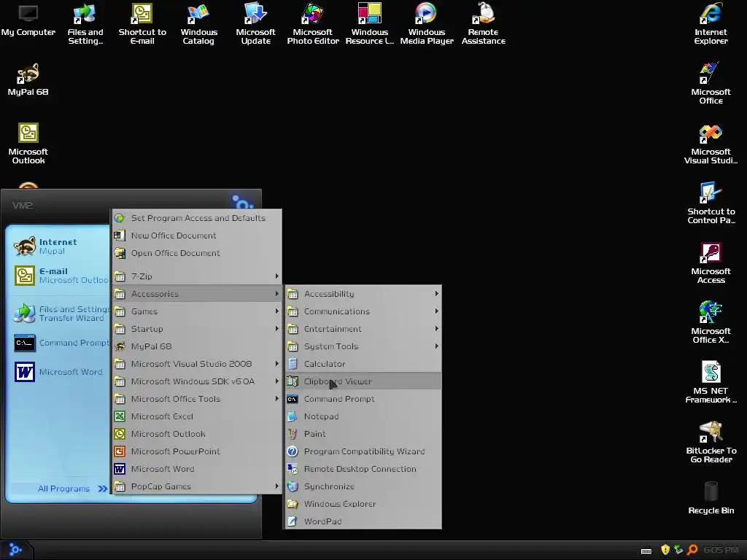Launch MyPal 68 from All Programs
The height and width of the screenshot is (560, 747).
click(197, 346)
